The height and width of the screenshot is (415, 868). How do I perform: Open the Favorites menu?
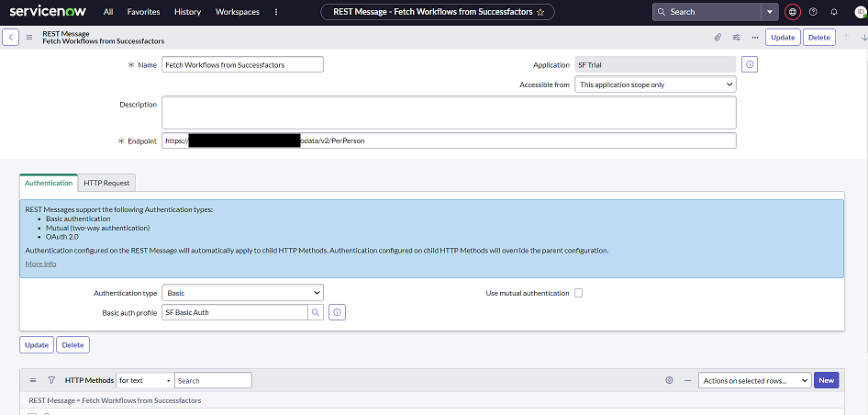[x=143, y=12]
